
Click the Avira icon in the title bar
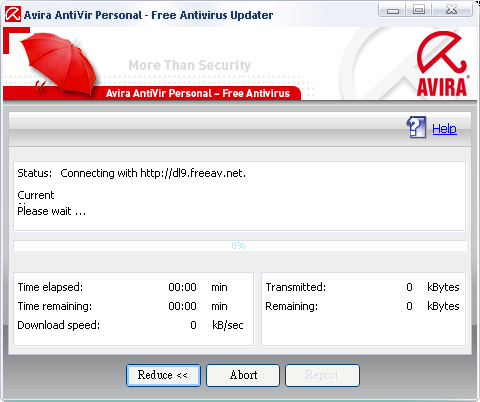13,14
